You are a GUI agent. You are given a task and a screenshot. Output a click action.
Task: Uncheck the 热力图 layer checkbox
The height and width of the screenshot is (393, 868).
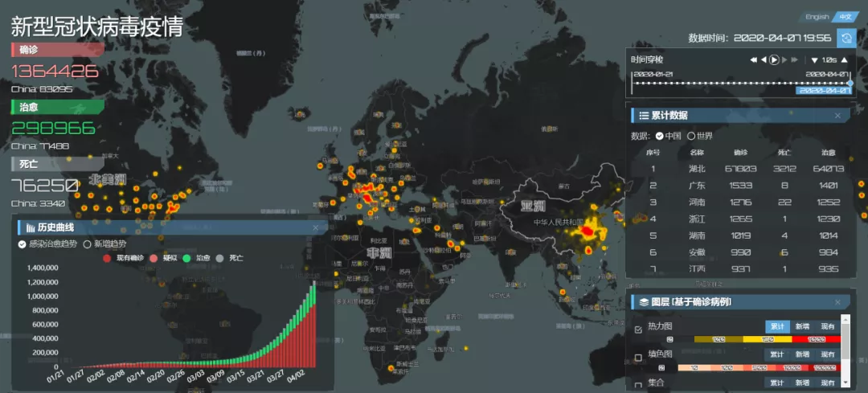pyautogui.click(x=638, y=330)
